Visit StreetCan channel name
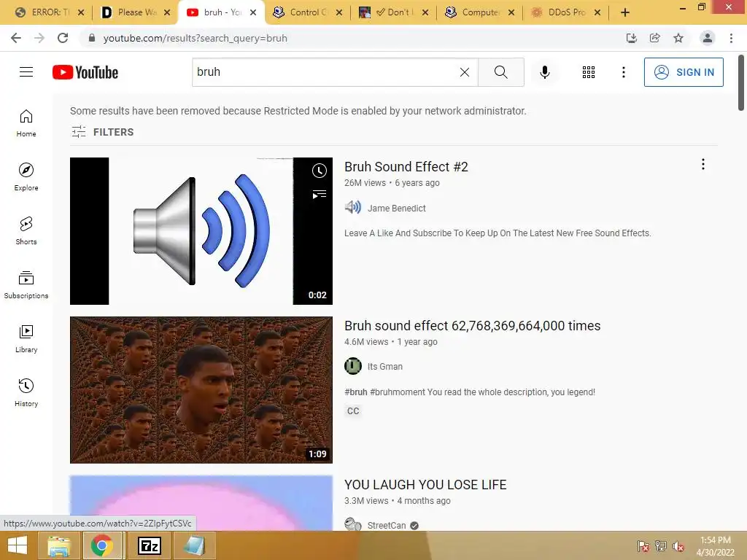The height and width of the screenshot is (560, 747). click(387, 525)
